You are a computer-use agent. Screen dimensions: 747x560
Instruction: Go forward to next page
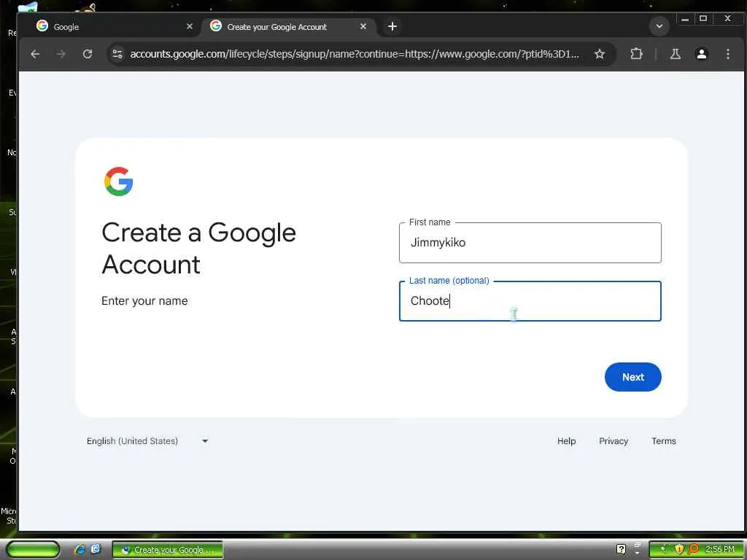(x=61, y=54)
